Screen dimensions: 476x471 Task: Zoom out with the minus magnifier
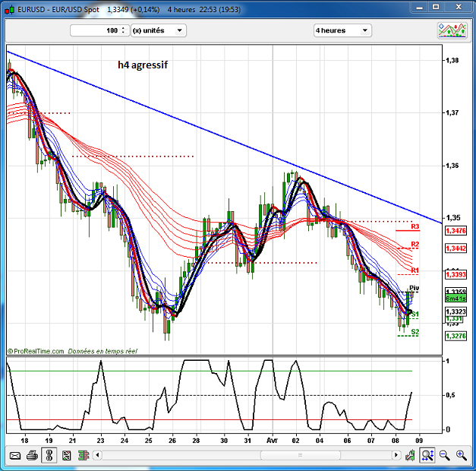444,455
